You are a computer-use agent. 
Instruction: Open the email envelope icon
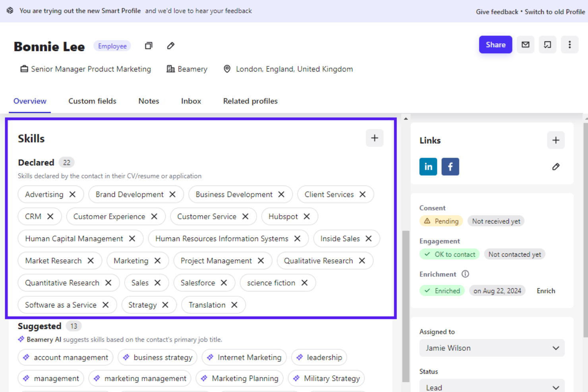[x=526, y=44]
